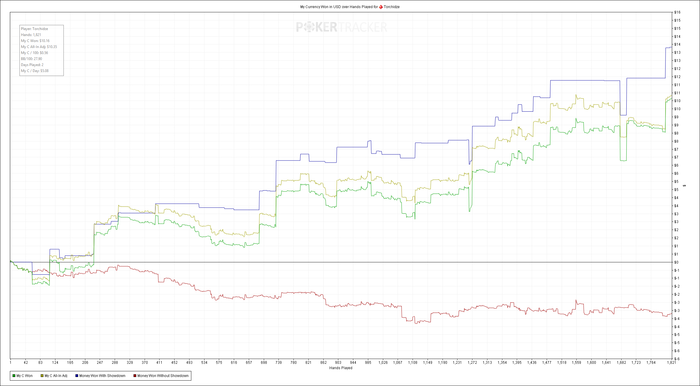The height and width of the screenshot is (386, 700).
Task: Click the '$16' label atop the y-axis
Action: coord(677,12)
